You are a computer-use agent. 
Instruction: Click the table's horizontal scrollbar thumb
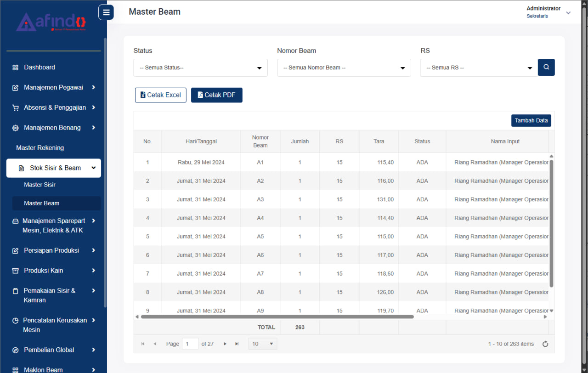tap(277, 316)
